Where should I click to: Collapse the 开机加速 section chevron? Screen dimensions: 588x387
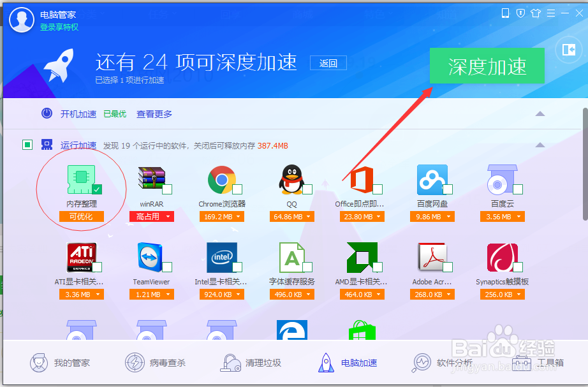pos(540,113)
